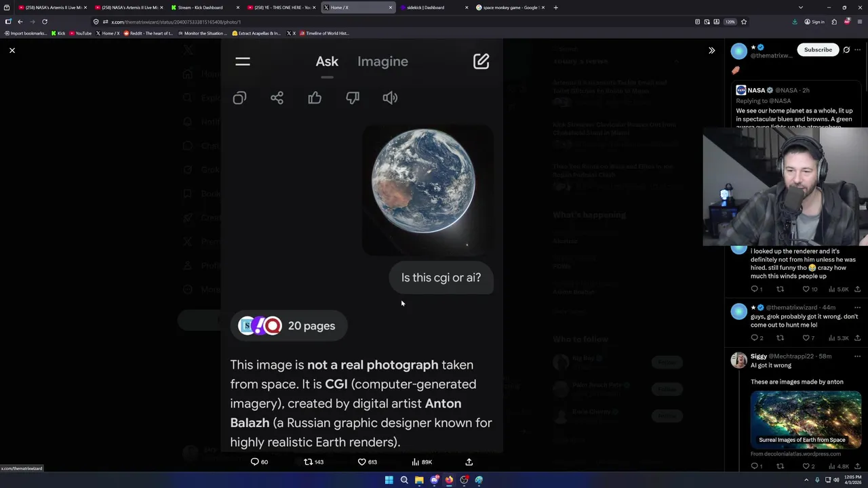Share the renderer comment with 5.6K views

pyautogui.click(x=858, y=289)
